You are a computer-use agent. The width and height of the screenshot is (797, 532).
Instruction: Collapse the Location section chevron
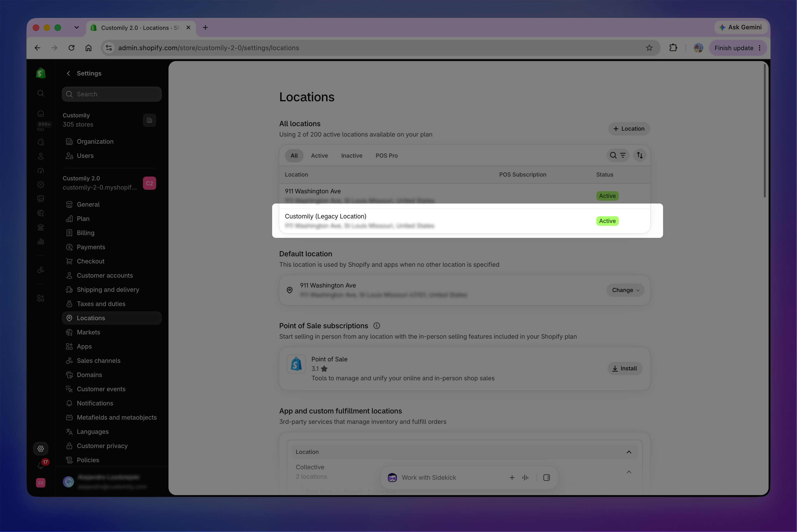(629, 452)
